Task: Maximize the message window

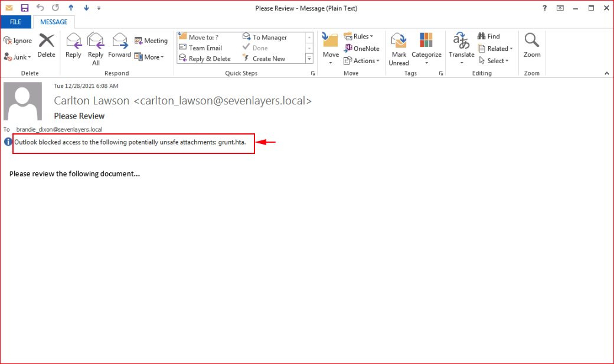Action: (x=592, y=8)
